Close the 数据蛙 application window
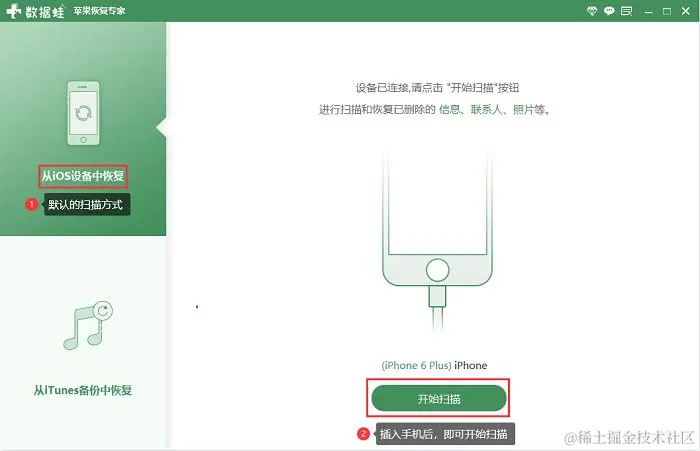Viewport: 700px width, 451px height. click(x=686, y=11)
